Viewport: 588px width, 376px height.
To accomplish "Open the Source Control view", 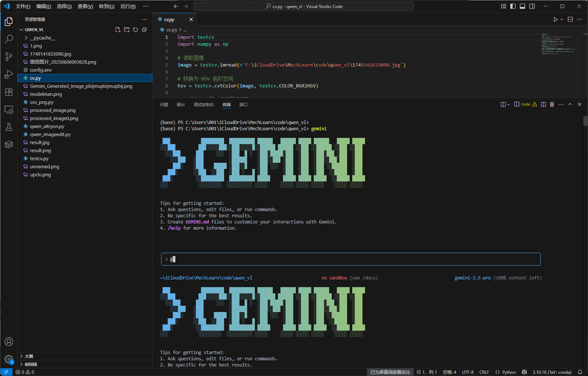I will 9,56.
